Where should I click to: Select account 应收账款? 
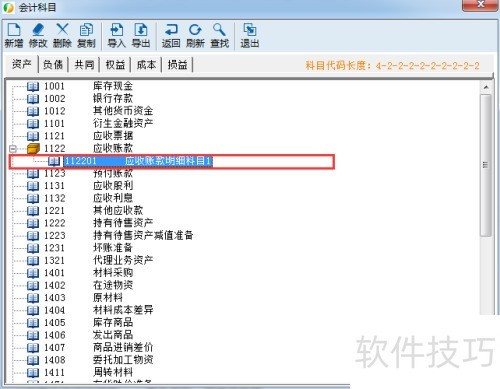pos(113,148)
